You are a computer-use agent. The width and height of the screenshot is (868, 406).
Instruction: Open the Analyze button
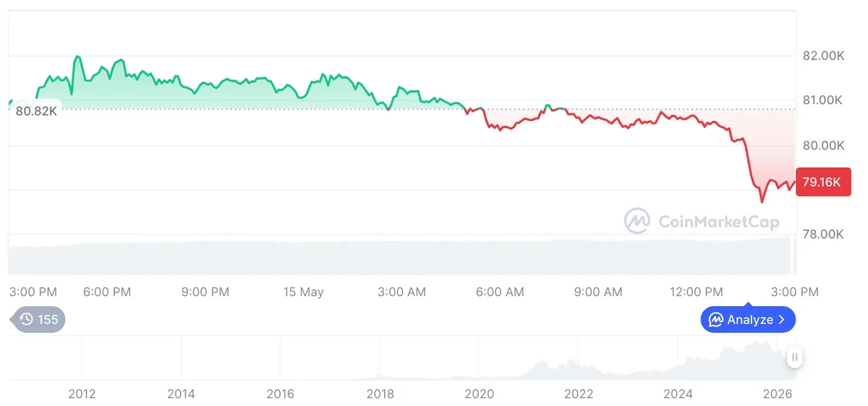point(748,319)
